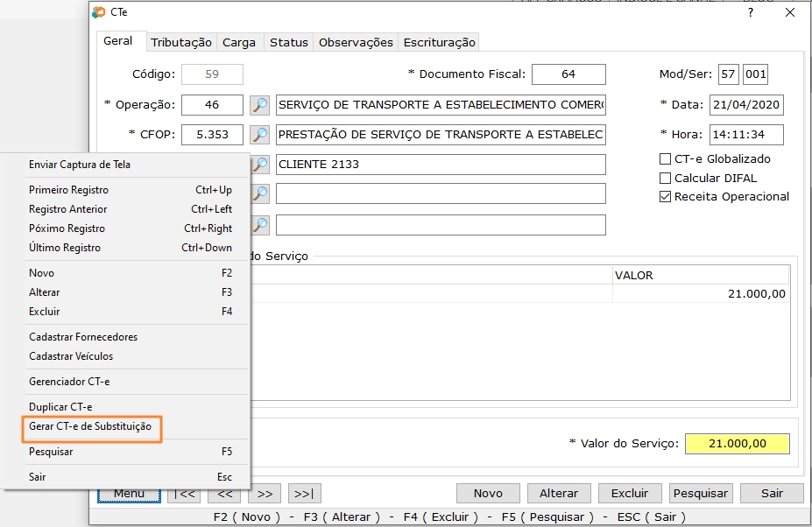Go to previous record with << button
The height and width of the screenshot is (527, 812).
click(224, 493)
